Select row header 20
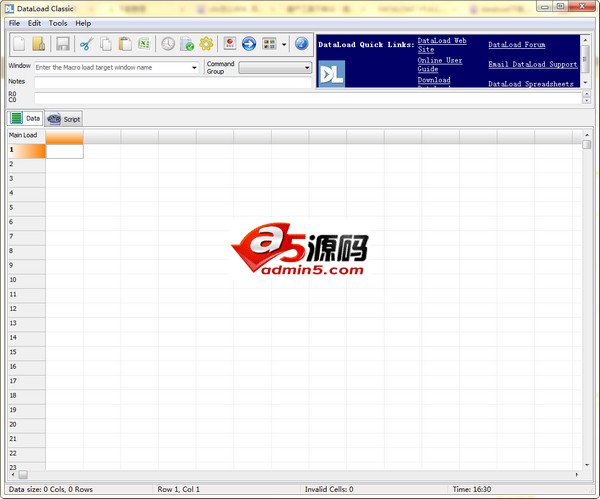This screenshot has width=600, height=499. (x=26, y=425)
